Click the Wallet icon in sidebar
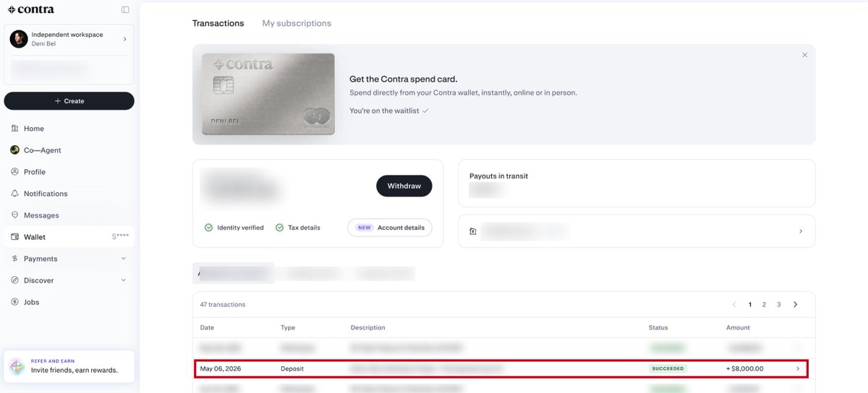 coord(15,237)
